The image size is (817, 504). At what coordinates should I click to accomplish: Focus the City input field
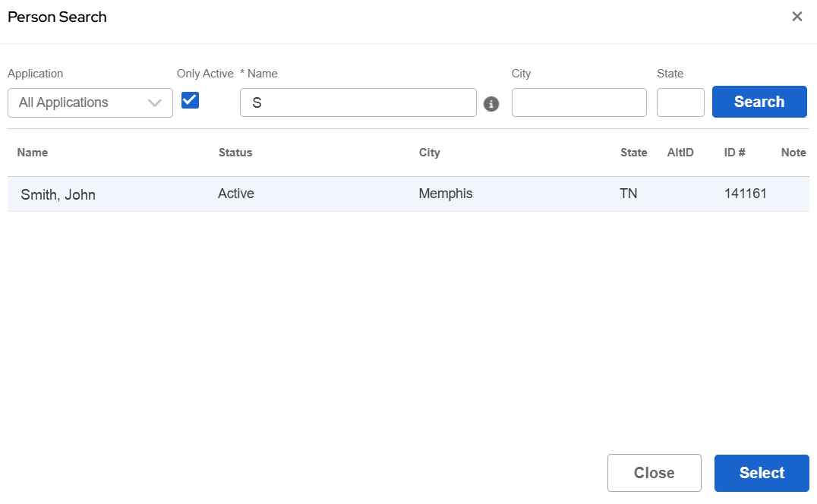point(579,102)
